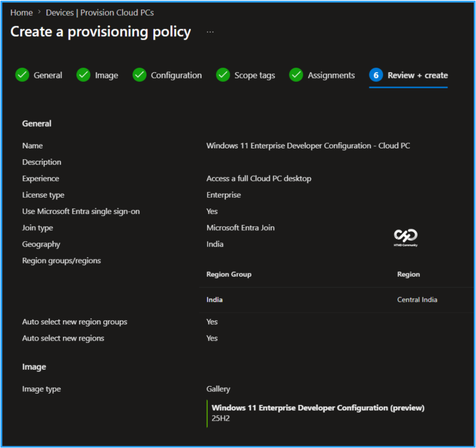
Task: Click the 'Region Group' column header
Action: (229, 274)
